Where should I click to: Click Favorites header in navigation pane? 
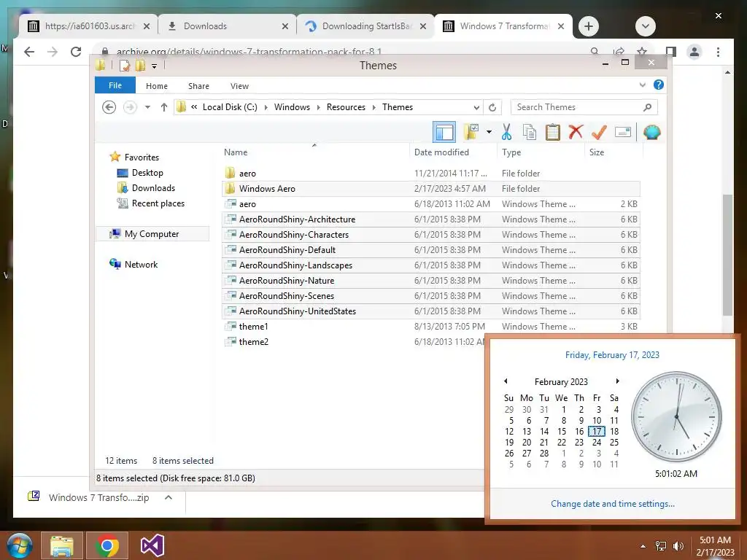click(142, 157)
